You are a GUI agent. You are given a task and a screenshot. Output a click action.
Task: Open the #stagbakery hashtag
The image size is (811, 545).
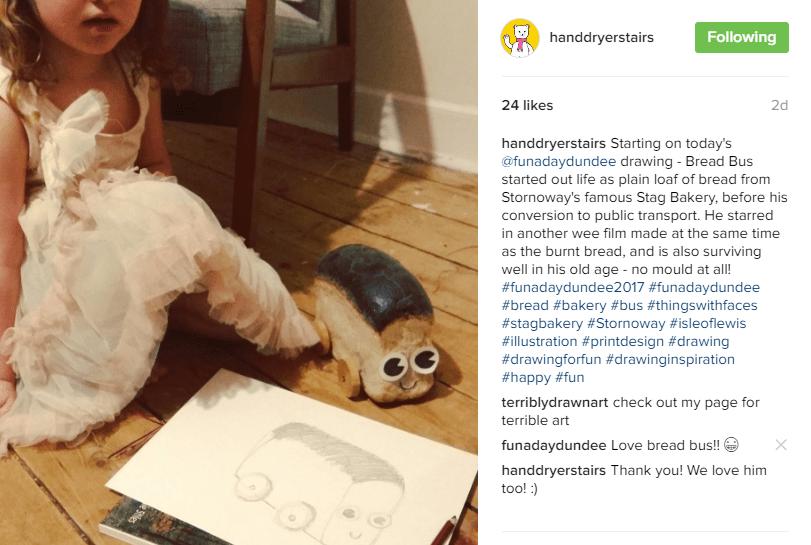(542, 324)
